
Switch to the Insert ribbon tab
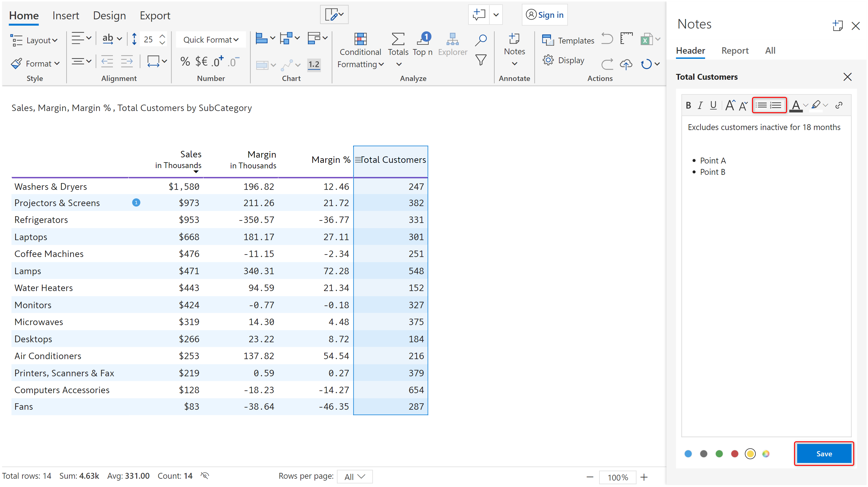(x=66, y=16)
